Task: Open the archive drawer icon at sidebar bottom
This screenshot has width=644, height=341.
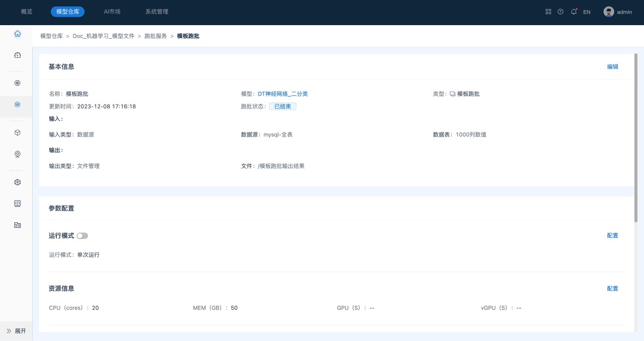Action: tap(18, 225)
